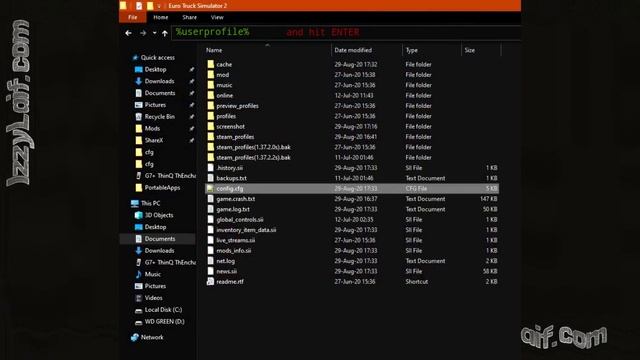Switch to the Share ribbon tab
Screen dimensions: 640x360
tap(189, 17)
